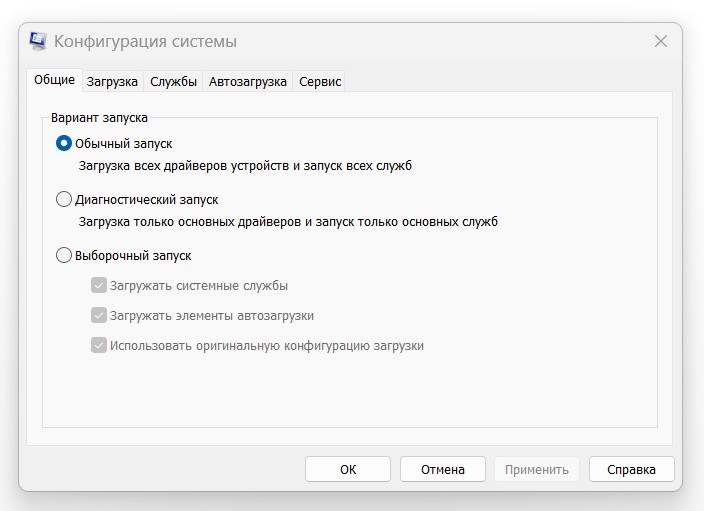The width and height of the screenshot is (704, 511).
Task: Click the System Configuration computer icon in title bar
Action: pos(38,41)
